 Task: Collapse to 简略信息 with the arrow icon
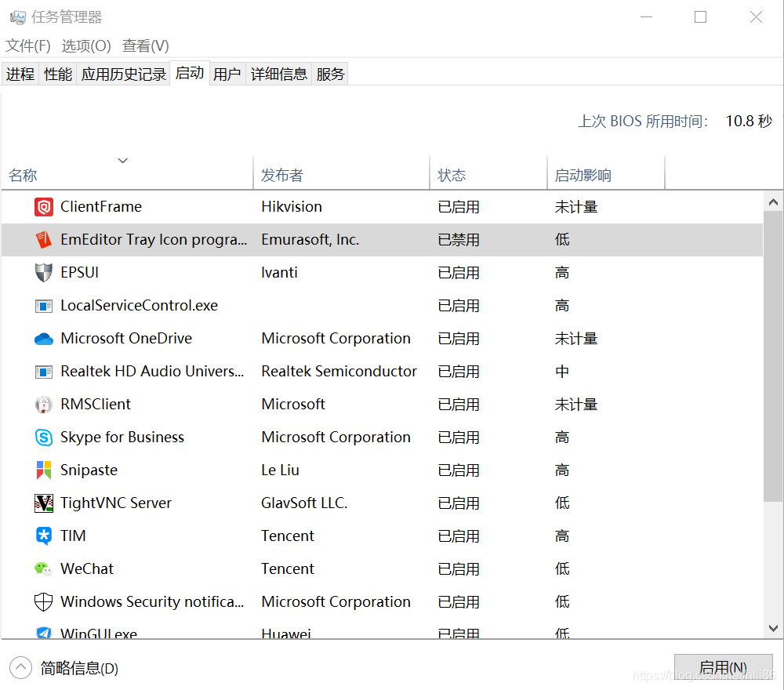[20, 667]
